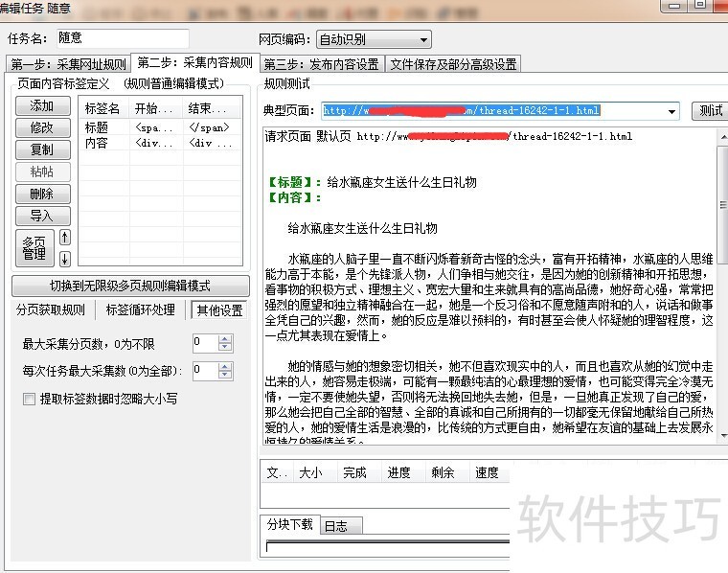Click the move-up arrow beside 多页管理
Image resolution: width=728 pixels, height=573 pixels.
click(x=64, y=237)
